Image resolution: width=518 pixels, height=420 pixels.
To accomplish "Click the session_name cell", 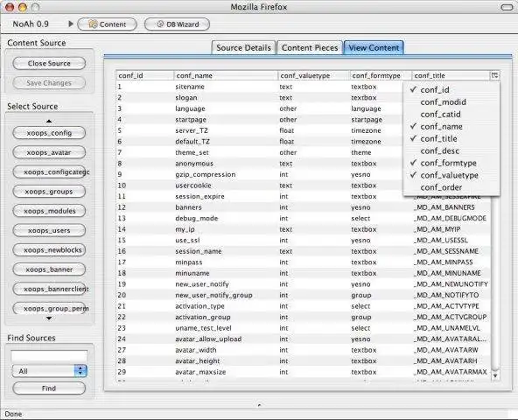I will pos(199,251).
